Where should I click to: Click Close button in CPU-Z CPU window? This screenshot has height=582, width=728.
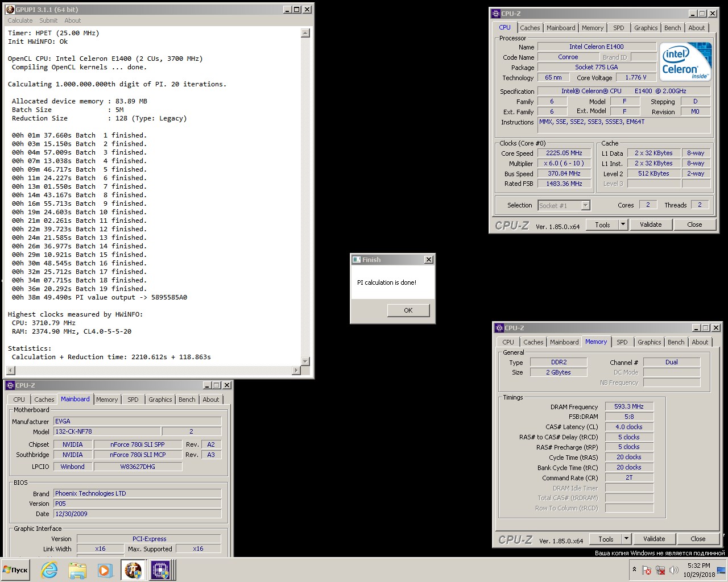694,225
